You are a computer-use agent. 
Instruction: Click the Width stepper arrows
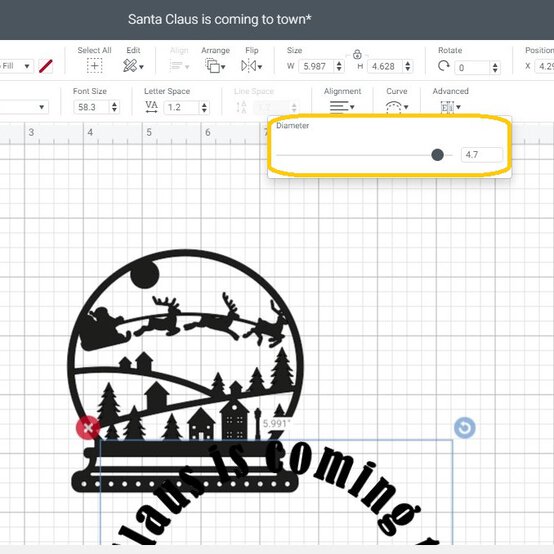point(339,66)
